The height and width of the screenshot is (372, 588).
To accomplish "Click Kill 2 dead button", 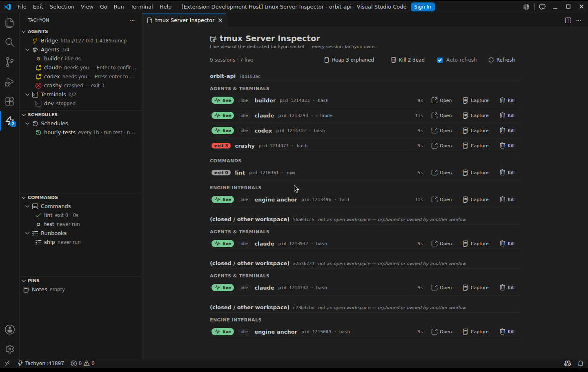I will 408,60.
